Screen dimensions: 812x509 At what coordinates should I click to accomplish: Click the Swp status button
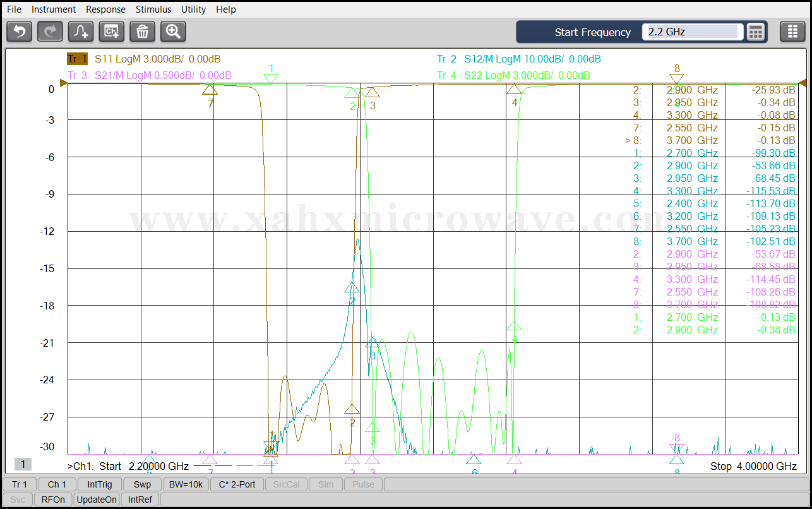coord(142,484)
